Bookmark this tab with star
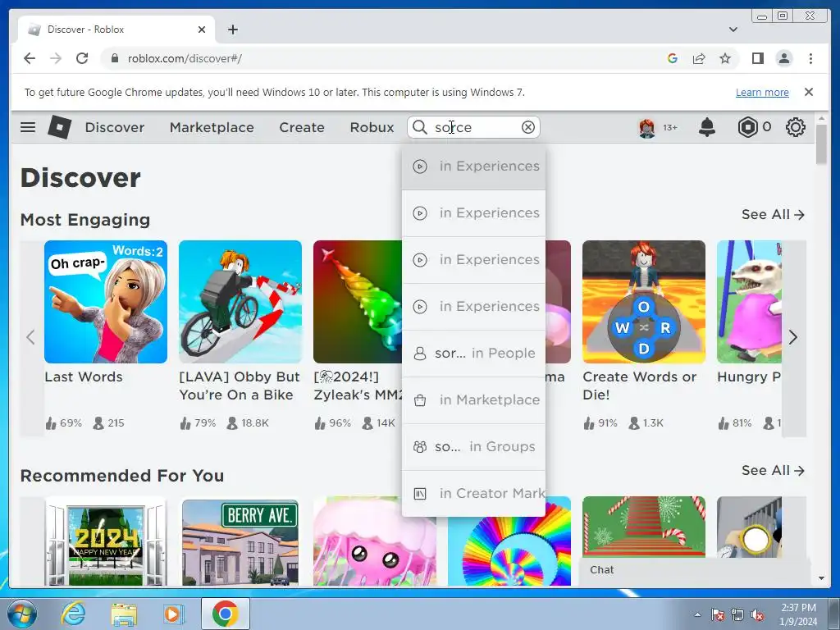Viewport: 840px width, 630px height. [725, 58]
